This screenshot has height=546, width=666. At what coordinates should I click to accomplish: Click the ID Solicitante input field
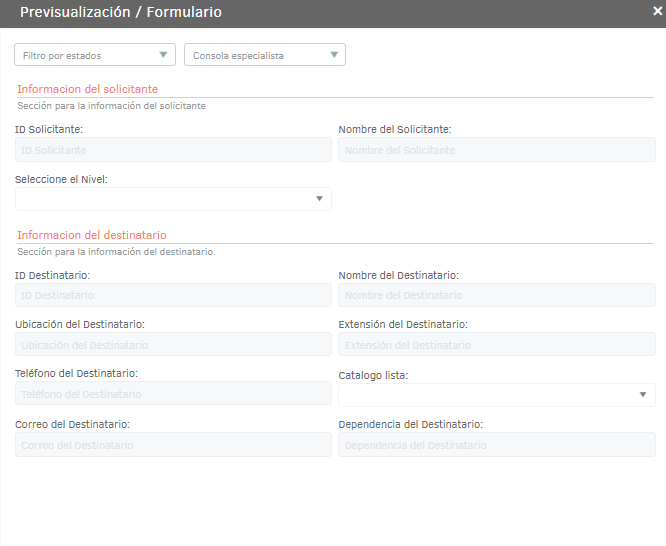pos(173,150)
